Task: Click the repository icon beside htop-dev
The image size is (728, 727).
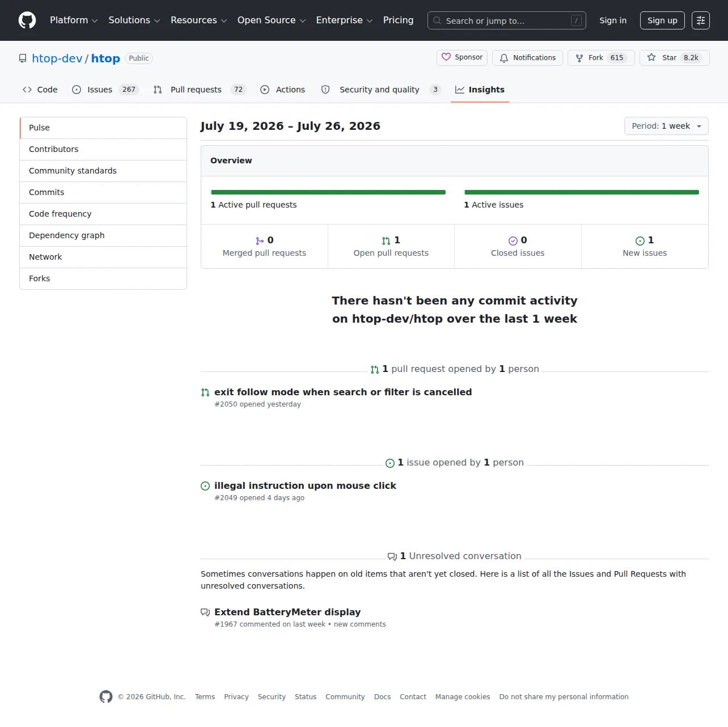Action: 23,58
